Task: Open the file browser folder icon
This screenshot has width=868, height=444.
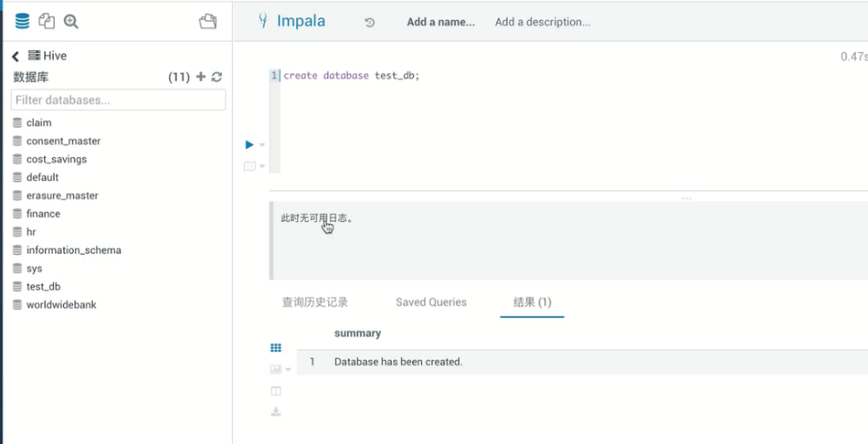Action: pos(208,22)
